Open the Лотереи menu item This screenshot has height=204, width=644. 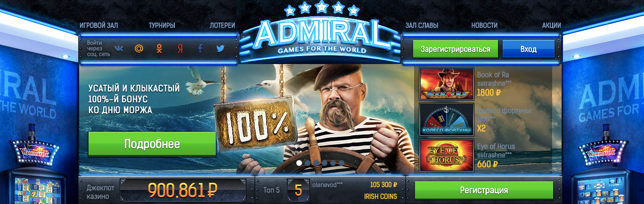[222, 25]
